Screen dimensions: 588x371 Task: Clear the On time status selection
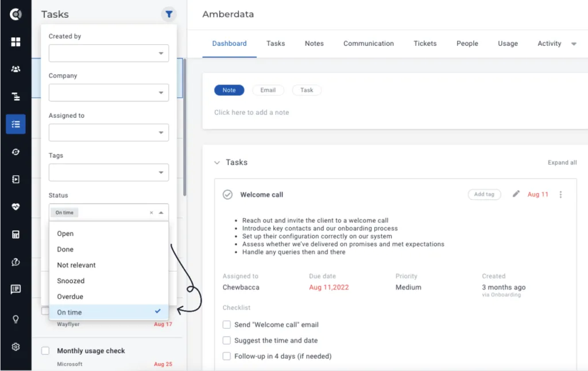click(152, 212)
